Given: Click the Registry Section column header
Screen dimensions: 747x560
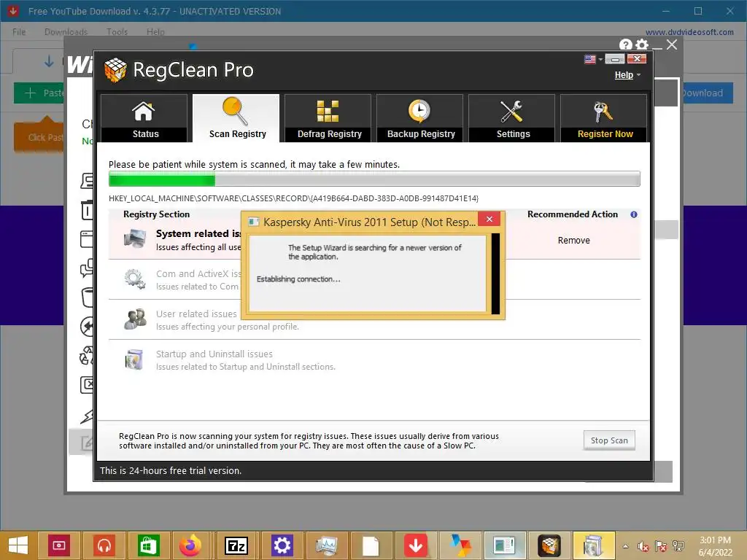Looking at the screenshot, I should 156,214.
